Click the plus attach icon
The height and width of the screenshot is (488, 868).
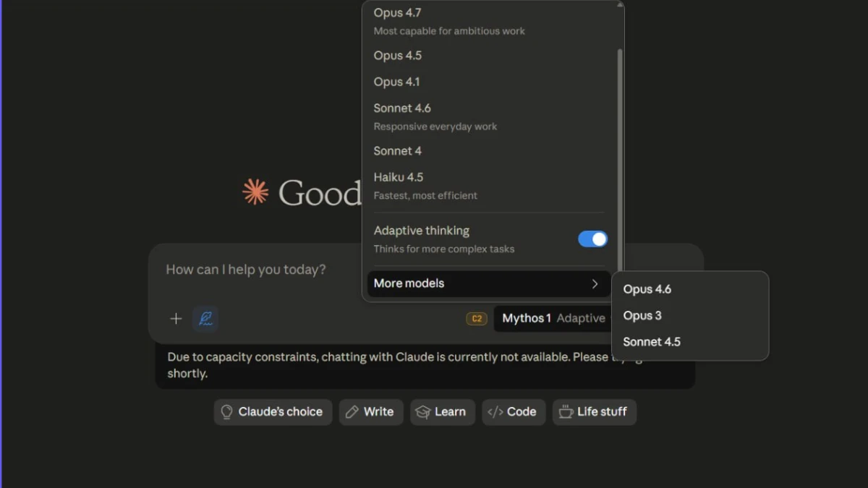(176, 319)
